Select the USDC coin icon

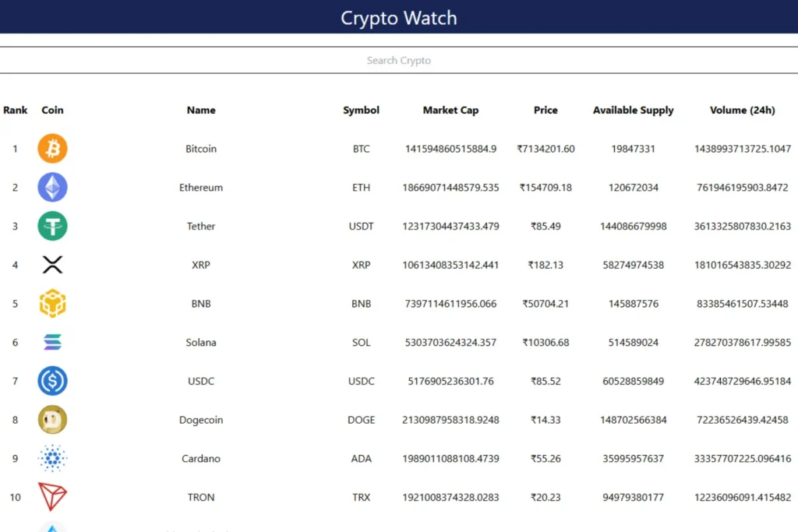coord(52,381)
